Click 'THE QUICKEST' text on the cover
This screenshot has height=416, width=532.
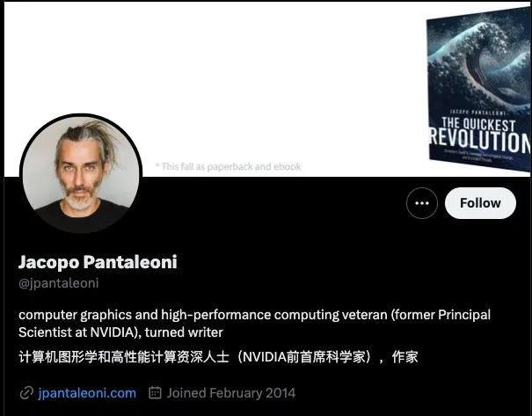tap(478, 123)
